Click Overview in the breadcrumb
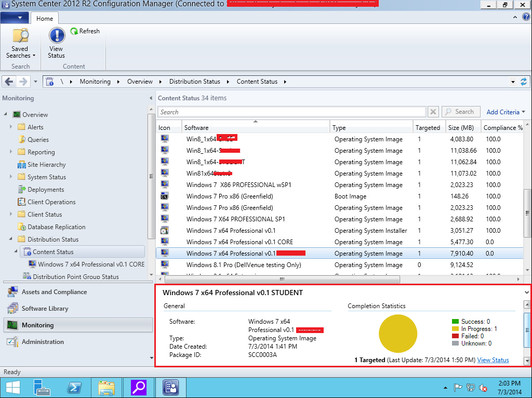The width and height of the screenshot is (532, 398). pyautogui.click(x=140, y=82)
